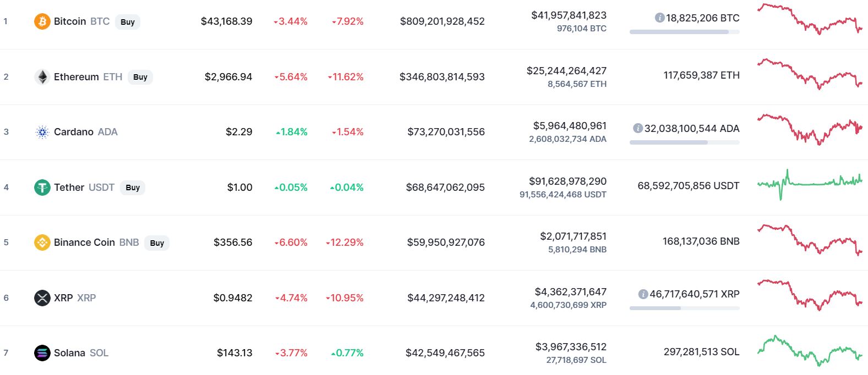Click the Binance Coin yellow logo
This screenshot has height=375, width=868.
click(42, 242)
